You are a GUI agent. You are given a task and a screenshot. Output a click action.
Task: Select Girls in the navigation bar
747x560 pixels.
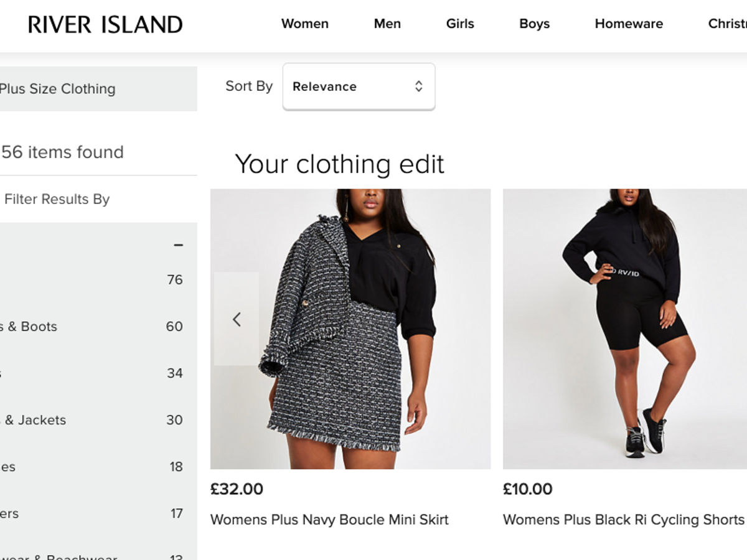tap(459, 24)
